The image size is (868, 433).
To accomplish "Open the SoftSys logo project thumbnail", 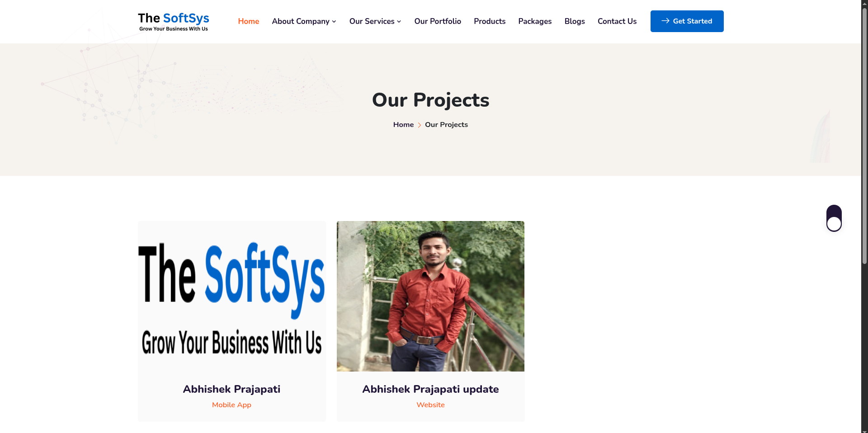I will 232,296.
